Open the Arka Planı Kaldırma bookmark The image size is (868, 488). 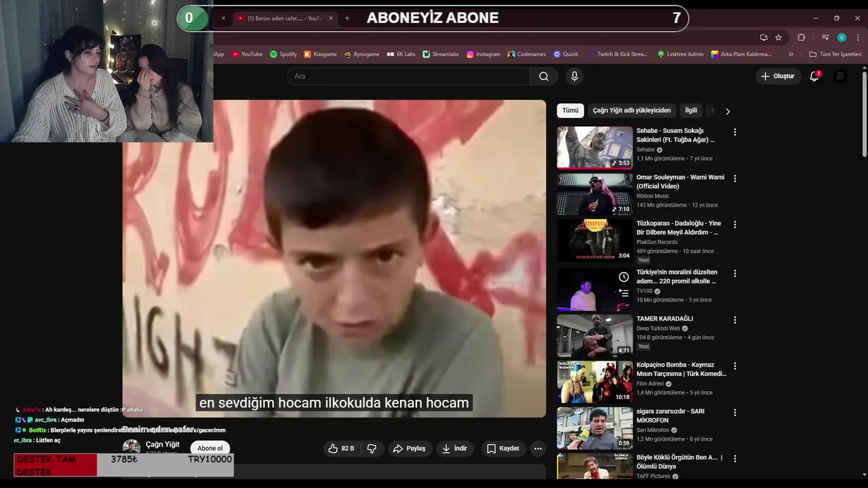coord(741,54)
